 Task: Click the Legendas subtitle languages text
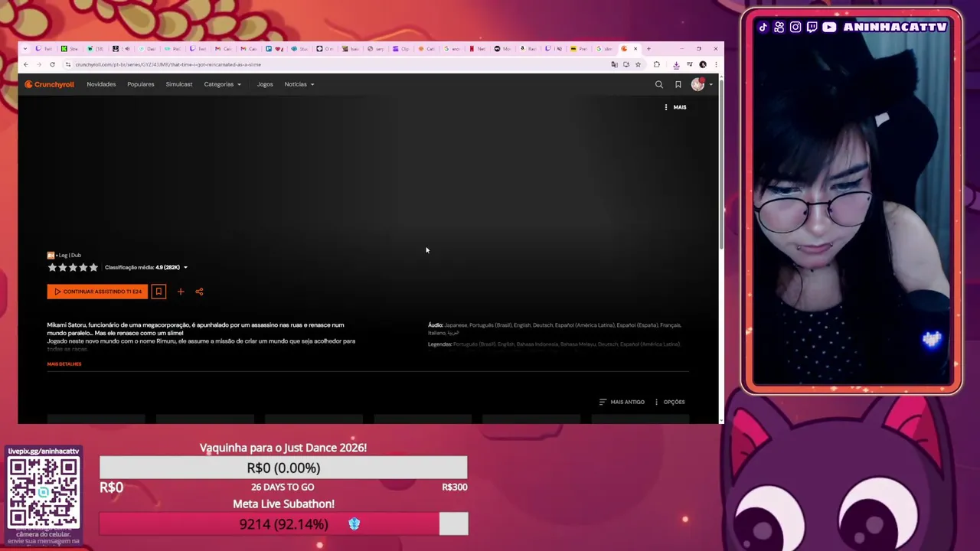(x=554, y=344)
